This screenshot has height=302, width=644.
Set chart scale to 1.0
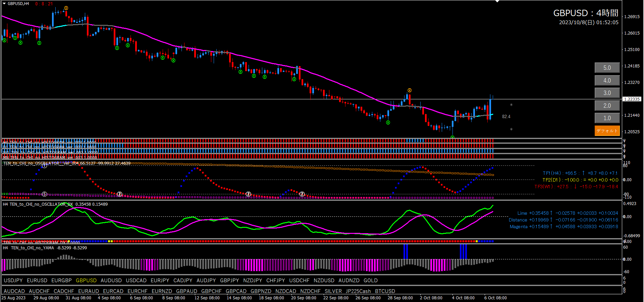[x=607, y=118]
